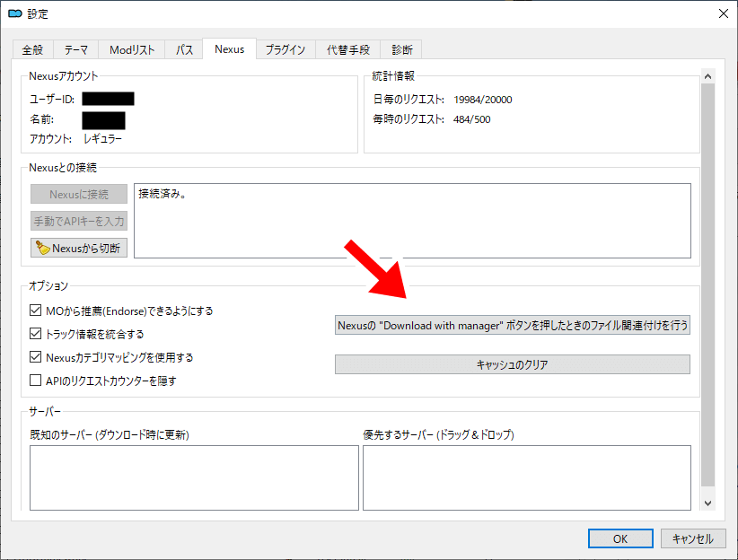Screen dimensions: 738x560
Task: Select the Nexus tab
Action: coord(229,49)
